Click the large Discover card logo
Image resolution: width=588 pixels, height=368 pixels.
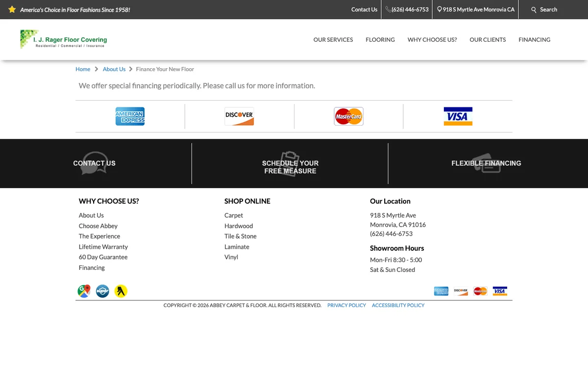click(239, 116)
